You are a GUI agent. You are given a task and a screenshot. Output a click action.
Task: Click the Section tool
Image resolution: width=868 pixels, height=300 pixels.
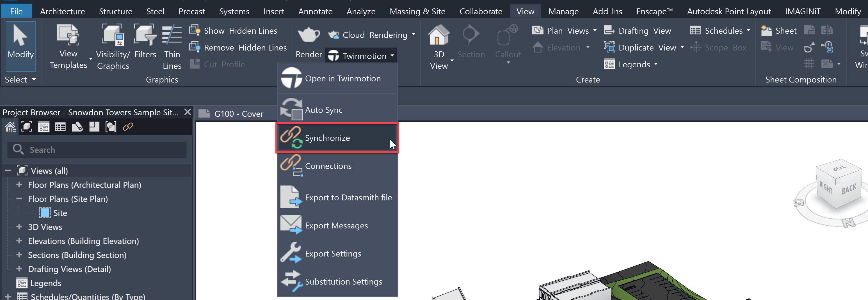pyautogui.click(x=471, y=41)
